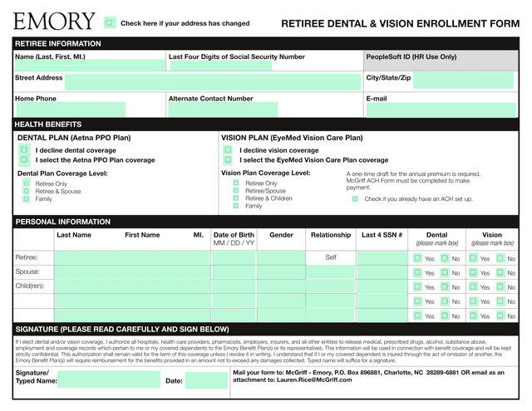Focus the Street Address field
This screenshot has width=532, height=411.
click(212, 81)
